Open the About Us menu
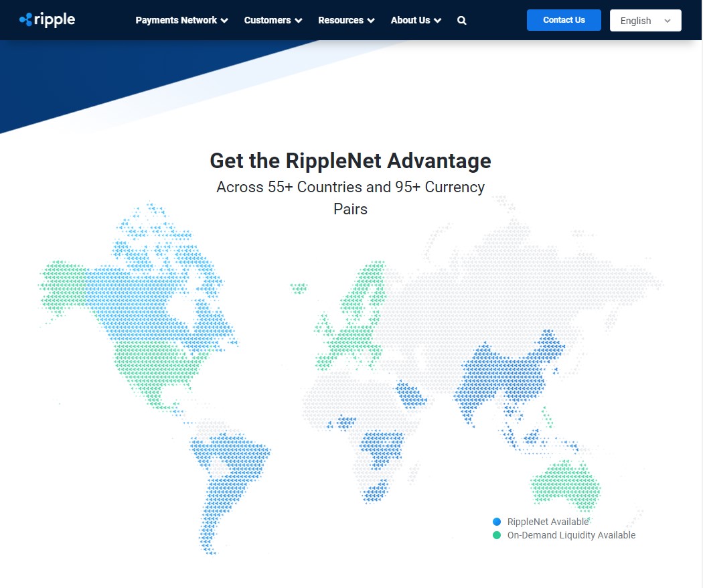Screen dimensions: 703x588 tap(411, 20)
